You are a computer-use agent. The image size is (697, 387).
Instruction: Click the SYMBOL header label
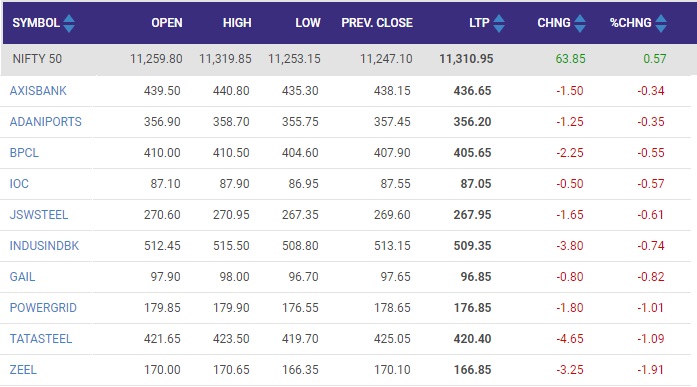pyautogui.click(x=36, y=23)
